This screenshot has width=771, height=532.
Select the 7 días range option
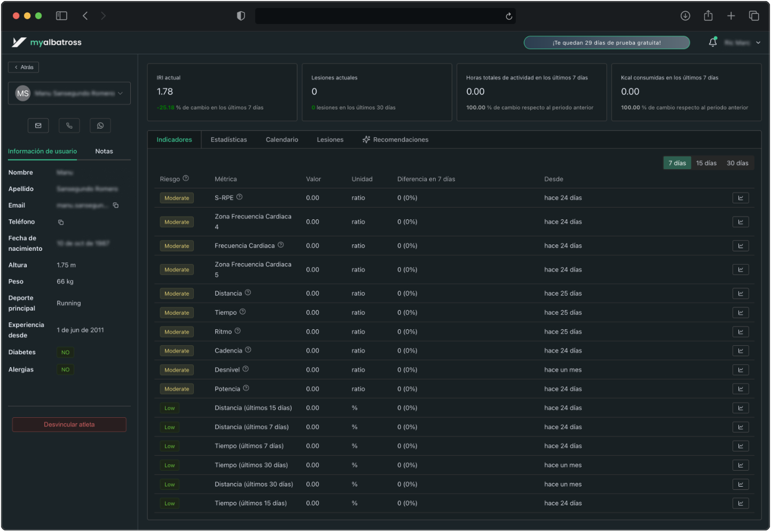click(676, 163)
